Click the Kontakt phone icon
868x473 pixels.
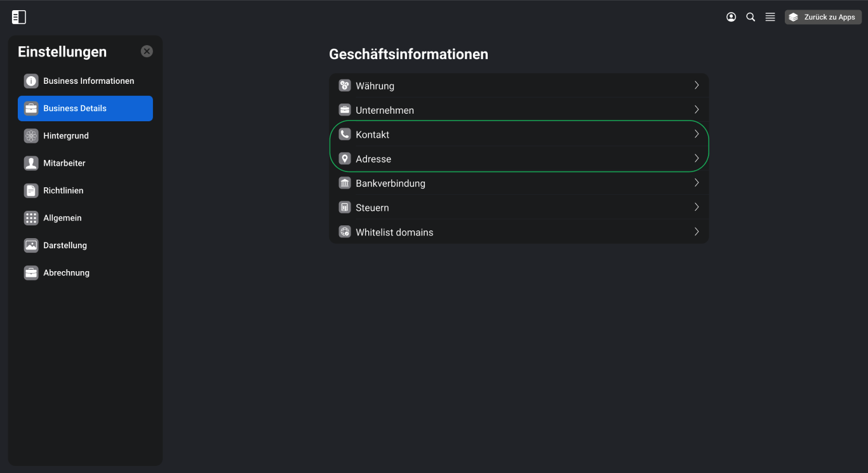click(x=345, y=135)
